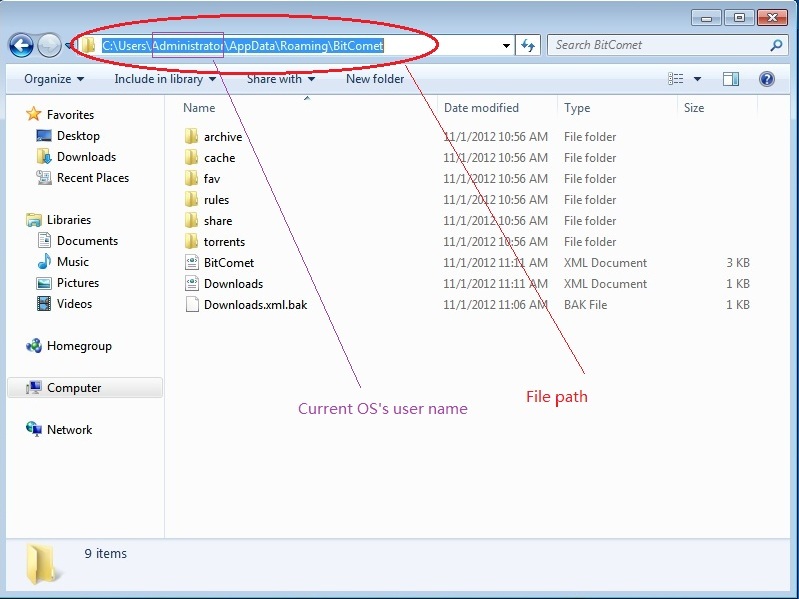Expand the address bar history dropdown

pyautogui.click(x=507, y=45)
